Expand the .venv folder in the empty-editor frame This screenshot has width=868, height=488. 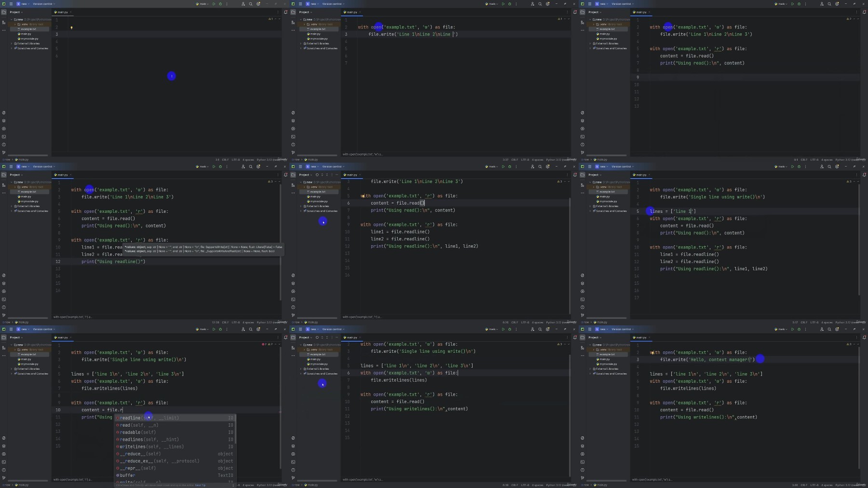point(15,24)
